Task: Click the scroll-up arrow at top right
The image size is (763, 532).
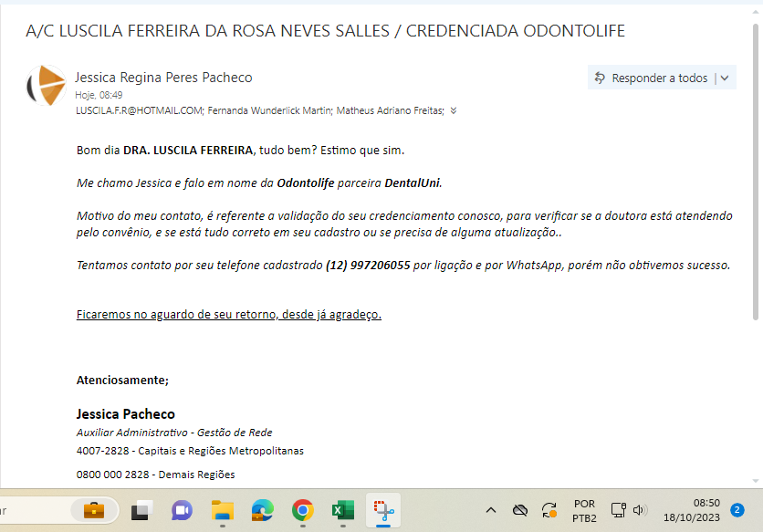Action: pos(755,12)
